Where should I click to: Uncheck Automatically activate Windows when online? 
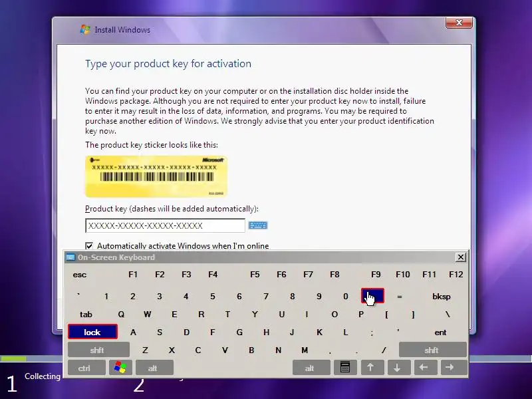[x=89, y=245]
